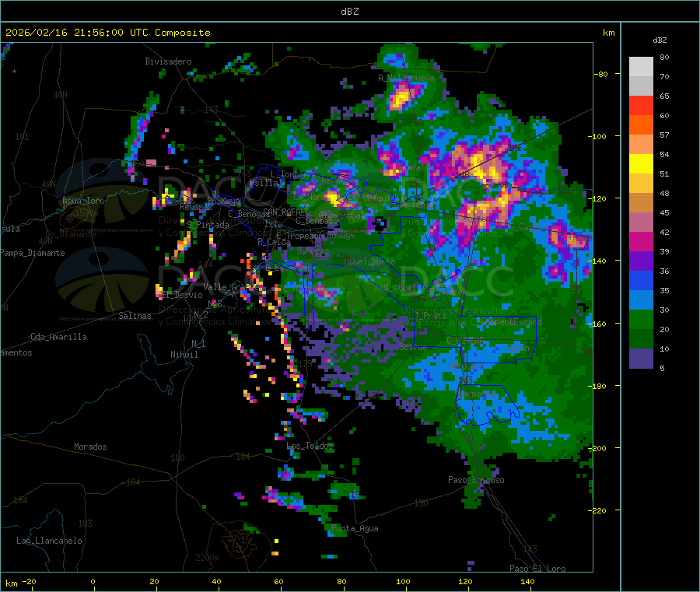Click the magenta 42 dBZ legend swatch
The height and width of the screenshot is (592, 700).
tap(641, 241)
